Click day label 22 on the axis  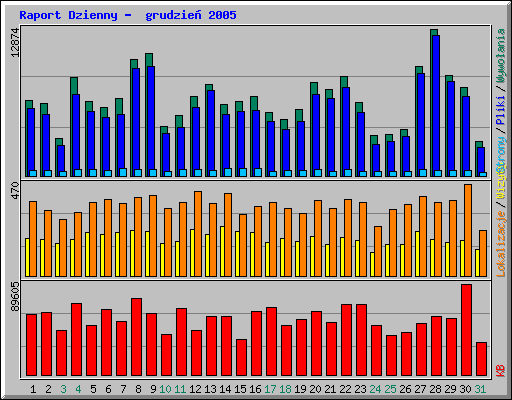tap(345, 389)
